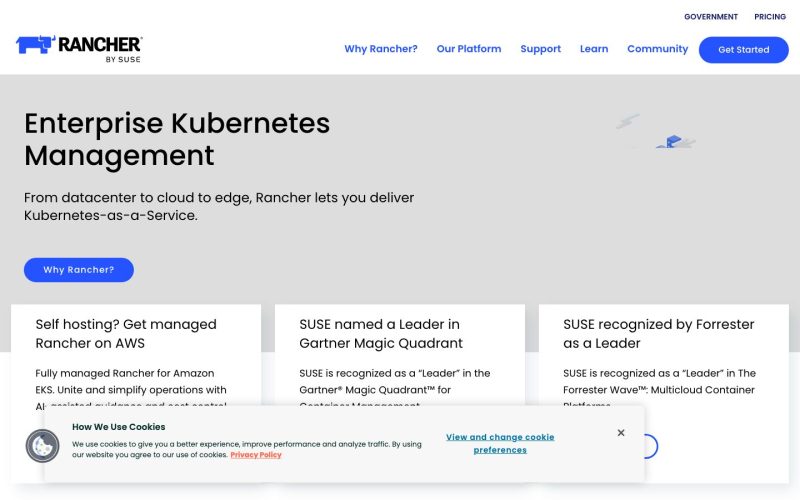Click the RANCHER BY SUSE wordmark
The height and width of the screenshot is (500, 800).
pyautogui.click(x=100, y=49)
